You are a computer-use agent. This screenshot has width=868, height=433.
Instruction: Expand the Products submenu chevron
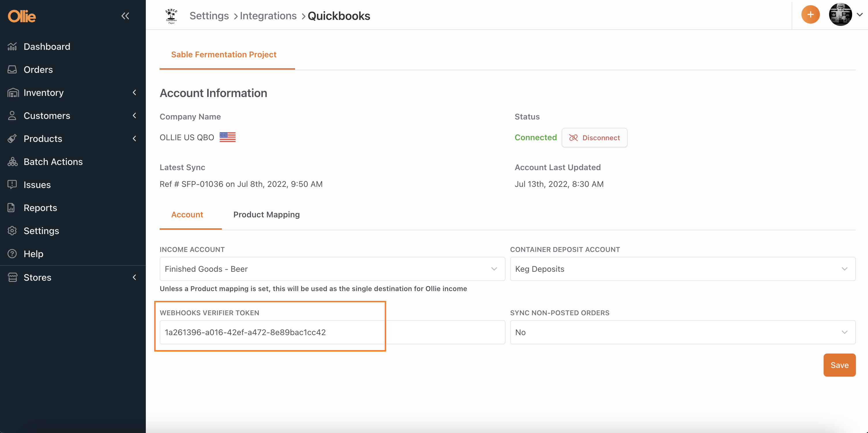pos(135,138)
